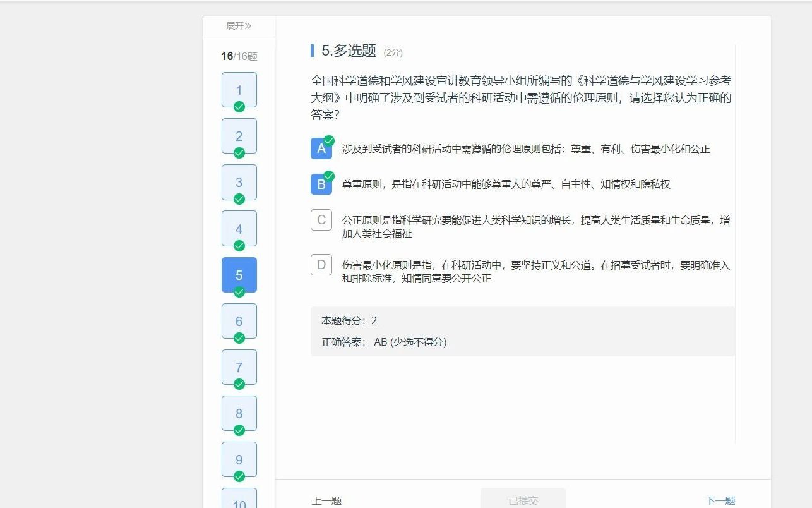
Task: Go to question 7 in navigator
Action: pyautogui.click(x=239, y=367)
